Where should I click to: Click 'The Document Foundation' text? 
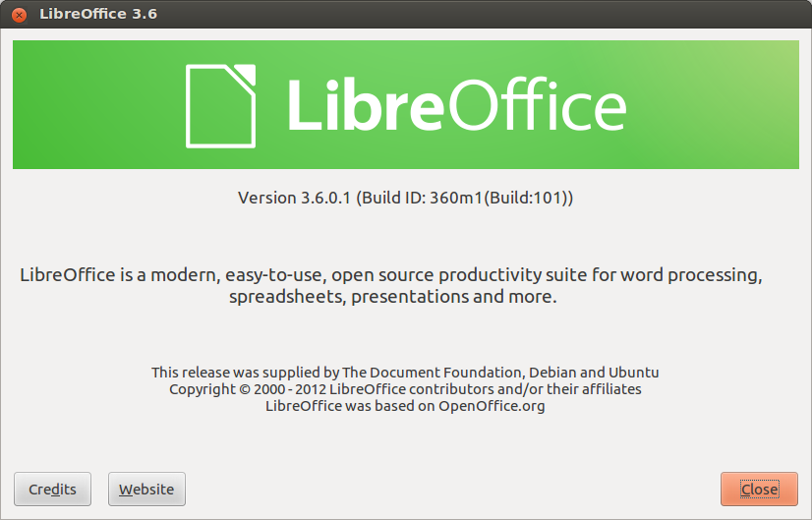click(432, 373)
